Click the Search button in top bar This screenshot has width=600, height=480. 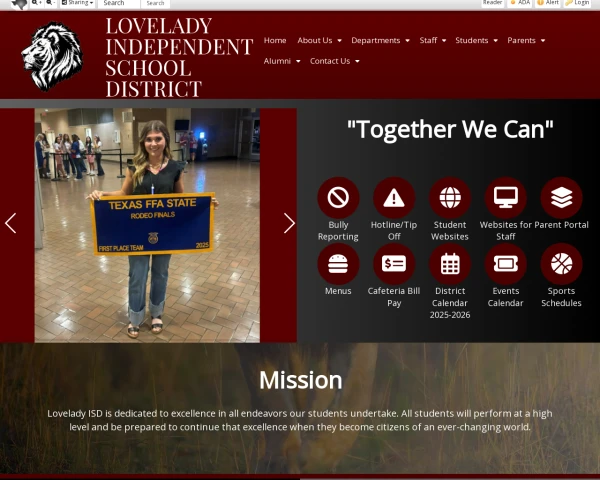click(155, 3)
